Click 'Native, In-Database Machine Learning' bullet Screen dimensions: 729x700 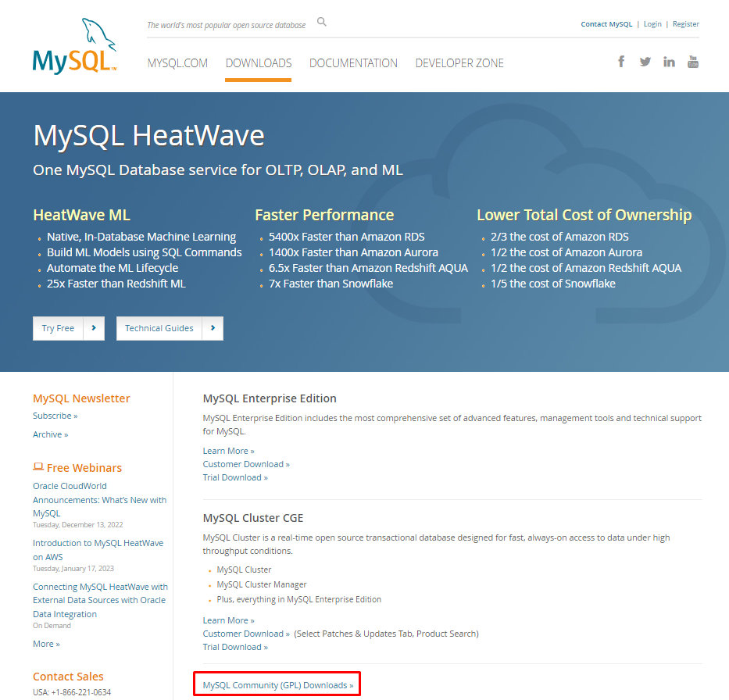pyautogui.click(x=141, y=237)
